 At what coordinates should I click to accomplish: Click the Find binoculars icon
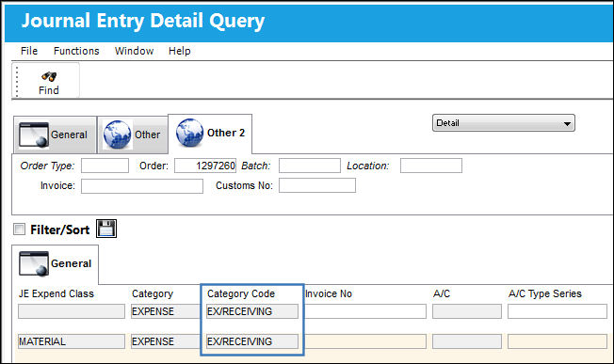pyautogui.click(x=49, y=76)
